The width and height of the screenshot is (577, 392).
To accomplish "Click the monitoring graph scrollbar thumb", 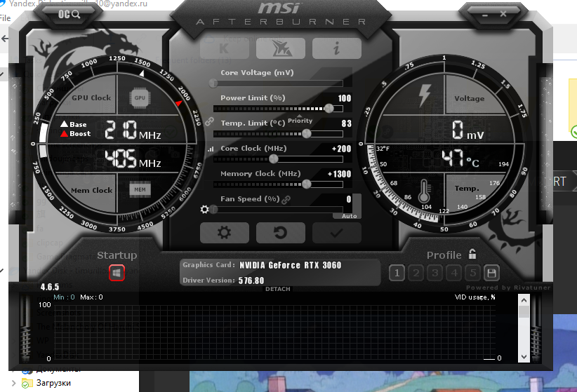I will pos(524,311).
